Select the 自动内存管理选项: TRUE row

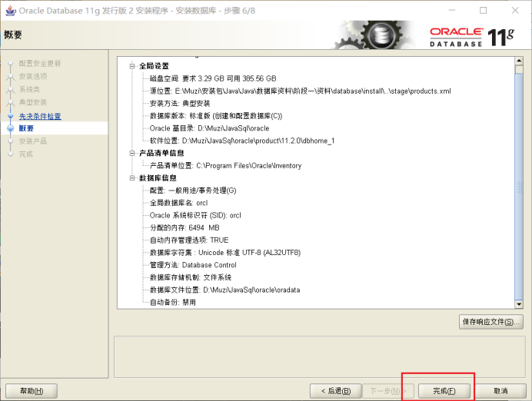(189, 240)
